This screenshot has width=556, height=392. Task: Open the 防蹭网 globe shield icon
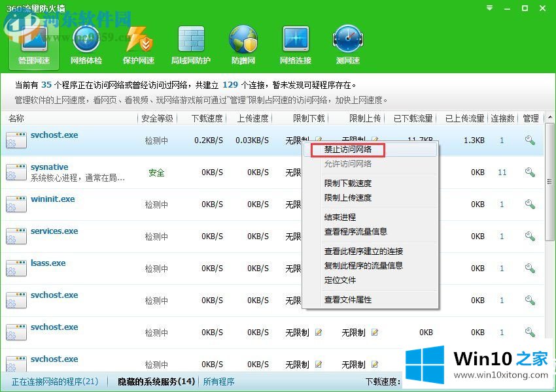243,45
